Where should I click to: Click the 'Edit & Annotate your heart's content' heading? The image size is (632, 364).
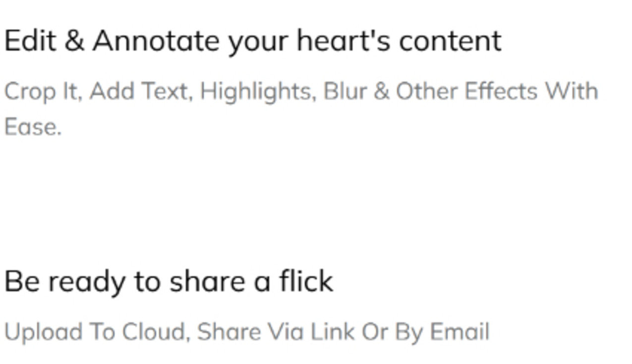253,41
